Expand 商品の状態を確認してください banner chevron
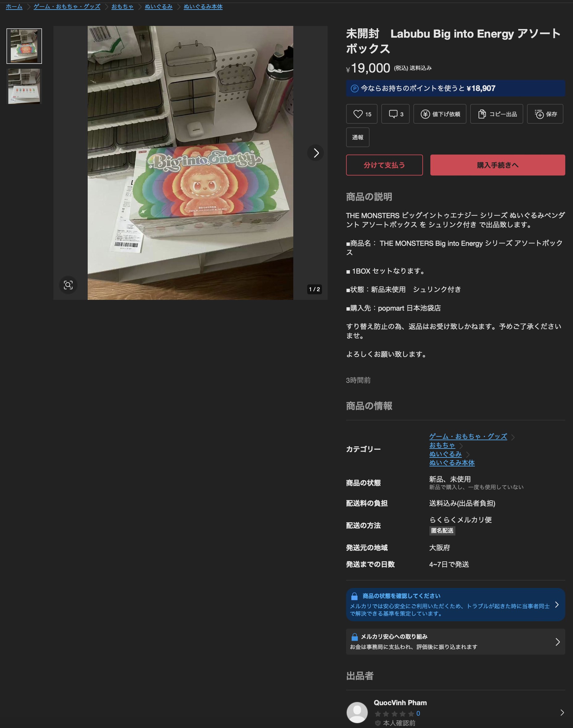The height and width of the screenshot is (728, 573). pyautogui.click(x=557, y=605)
